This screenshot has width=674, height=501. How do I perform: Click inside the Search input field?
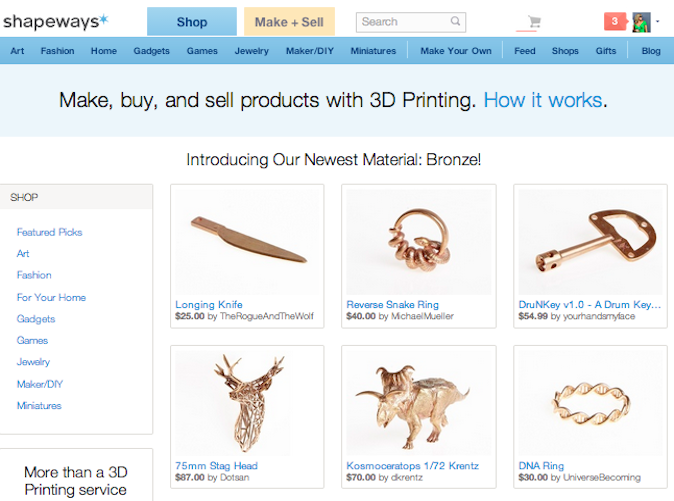(400, 21)
